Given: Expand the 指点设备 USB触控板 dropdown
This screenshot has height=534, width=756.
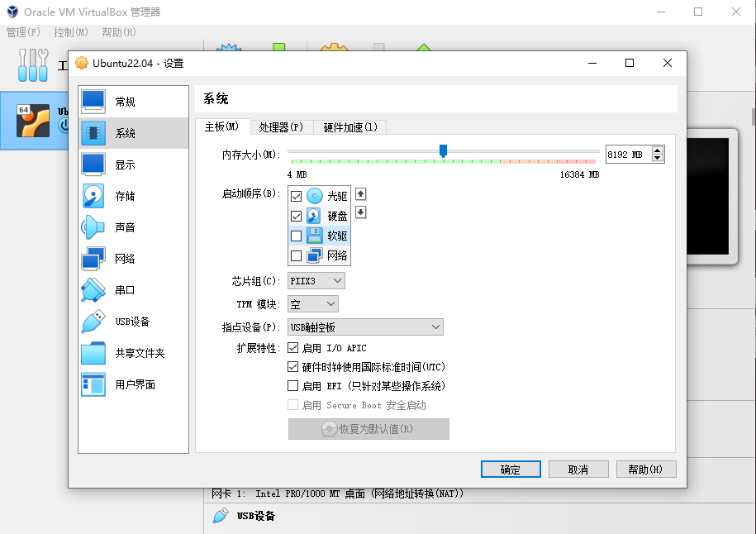Looking at the screenshot, I should click(365, 327).
